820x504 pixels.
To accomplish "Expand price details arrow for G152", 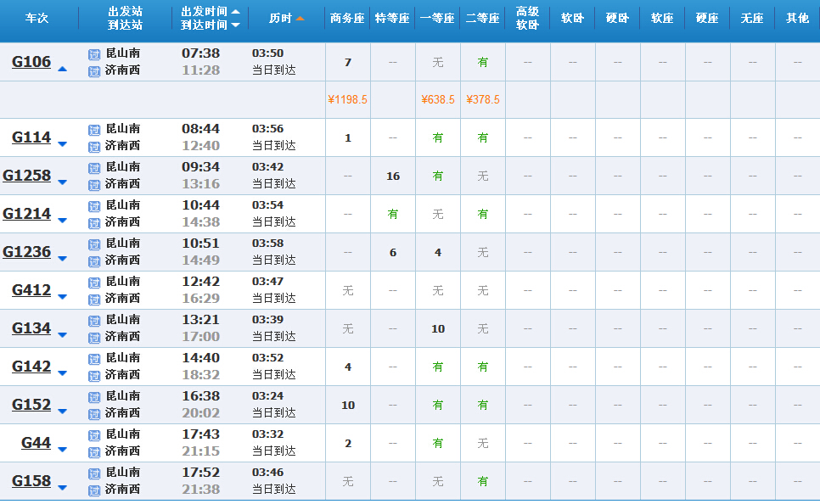I will click(x=62, y=412).
